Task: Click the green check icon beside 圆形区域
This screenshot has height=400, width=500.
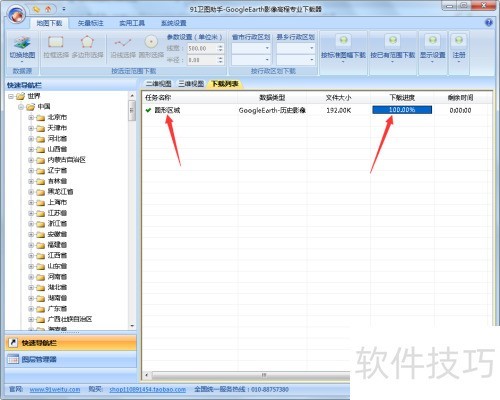Action: point(148,110)
